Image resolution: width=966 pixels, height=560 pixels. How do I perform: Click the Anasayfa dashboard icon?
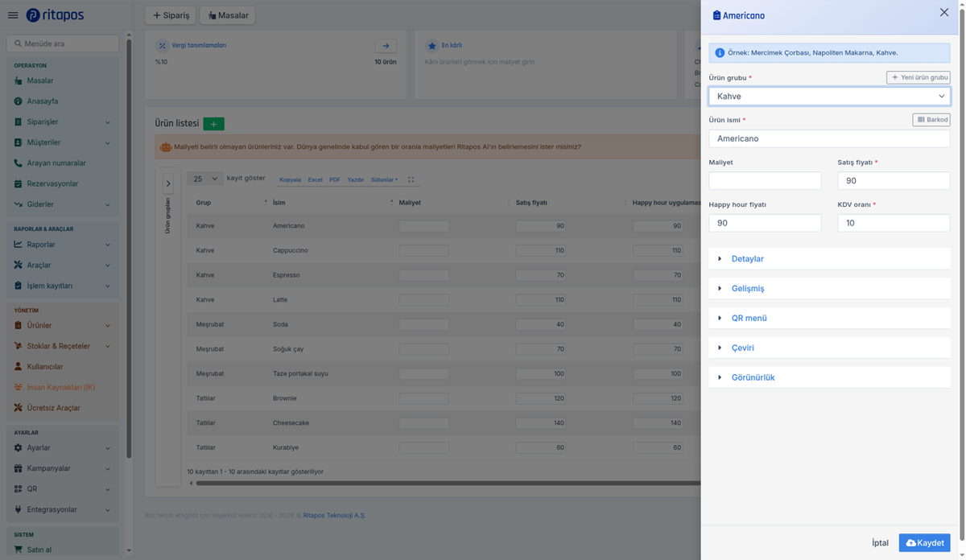pyautogui.click(x=19, y=101)
